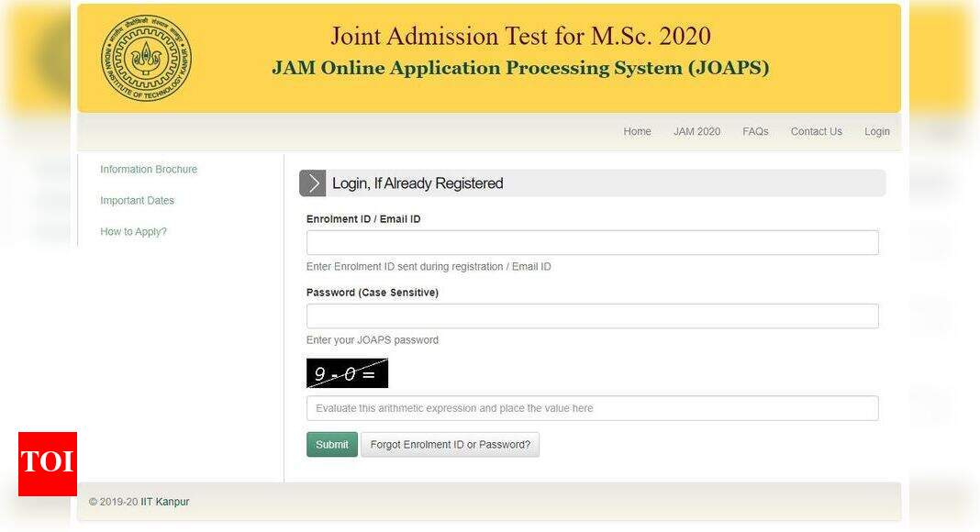The image size is (980, 532).
Task: Follow the IIT Kanpur footer link
Action: (168, 502)
